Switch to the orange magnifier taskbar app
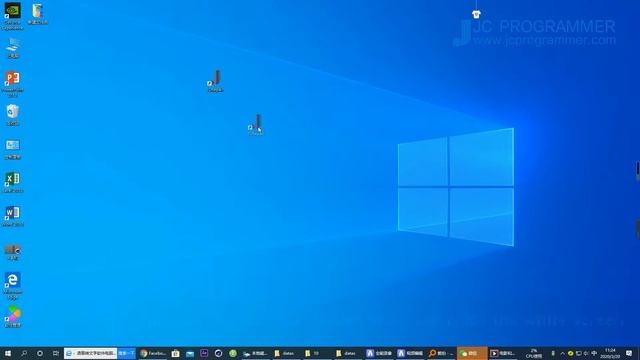Screen dimensions: 640x360 [441, 353]
